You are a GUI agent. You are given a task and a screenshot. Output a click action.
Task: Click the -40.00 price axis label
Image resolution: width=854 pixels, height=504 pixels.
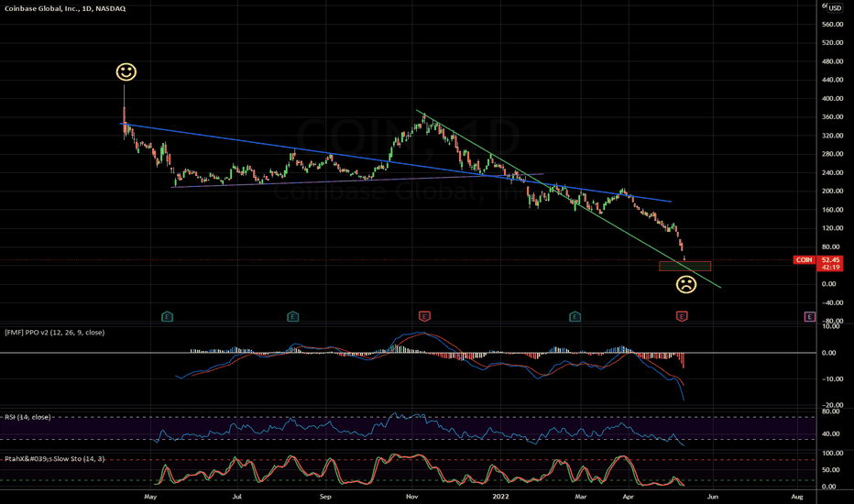point(832,302)
